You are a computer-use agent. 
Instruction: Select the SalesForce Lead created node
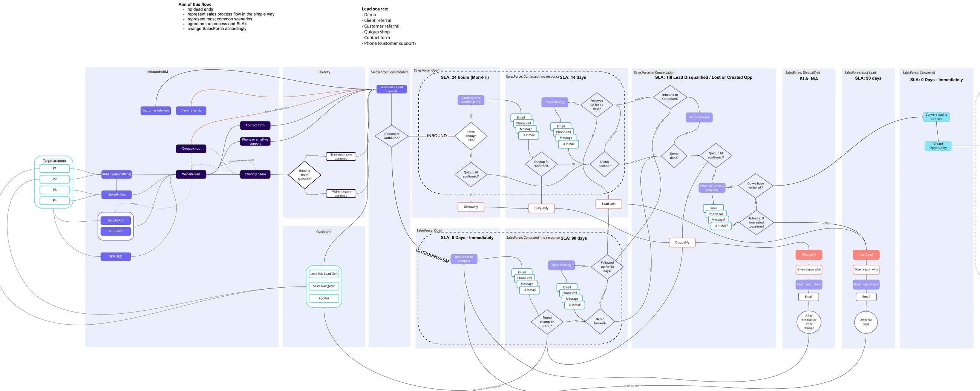pyautogui.click(x=392, y=89)
